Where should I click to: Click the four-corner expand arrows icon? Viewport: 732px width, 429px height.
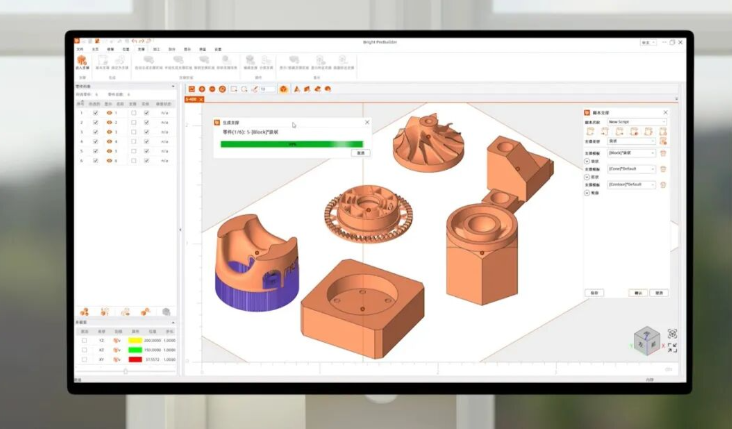click(672, 348)
